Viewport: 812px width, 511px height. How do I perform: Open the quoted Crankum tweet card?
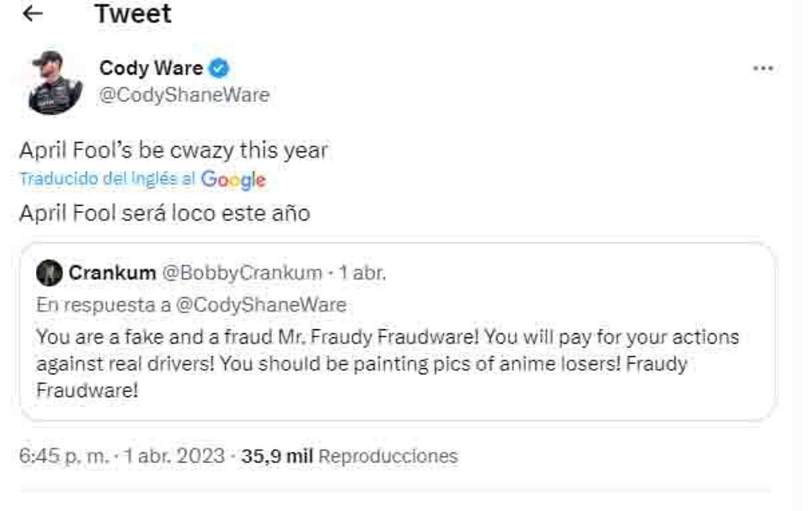(x=405, y=332)
